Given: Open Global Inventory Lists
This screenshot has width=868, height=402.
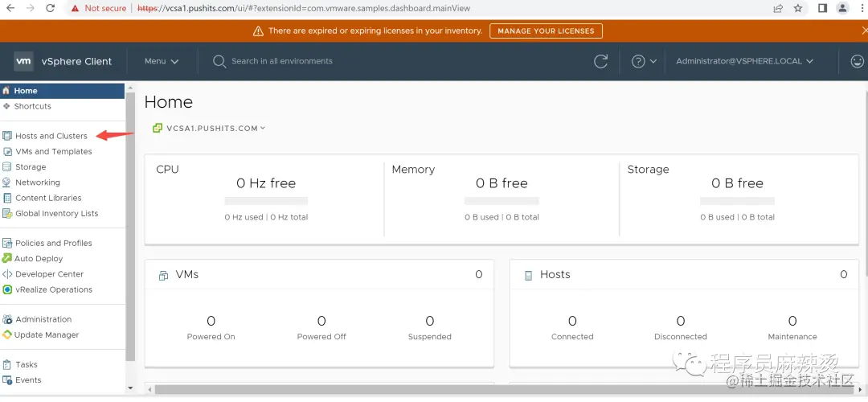Looking at the screenshot, I should (57, 213).
